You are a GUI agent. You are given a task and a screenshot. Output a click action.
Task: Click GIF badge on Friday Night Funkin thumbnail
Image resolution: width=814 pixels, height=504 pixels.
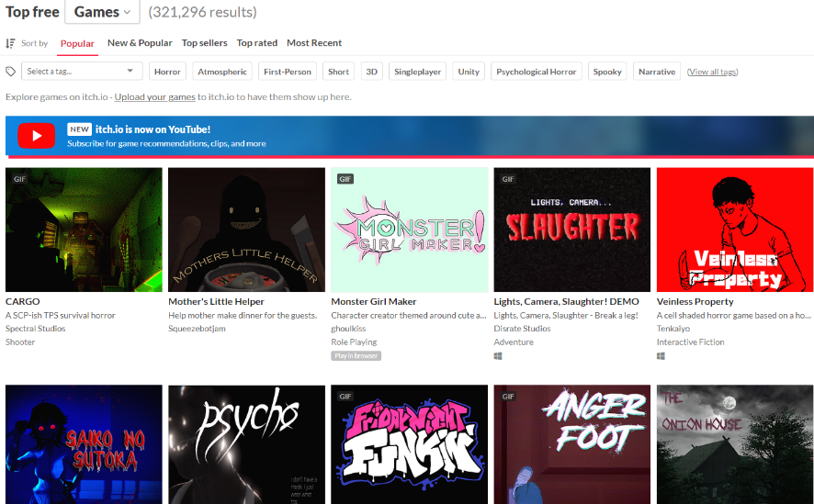click(x=345, y=397)
